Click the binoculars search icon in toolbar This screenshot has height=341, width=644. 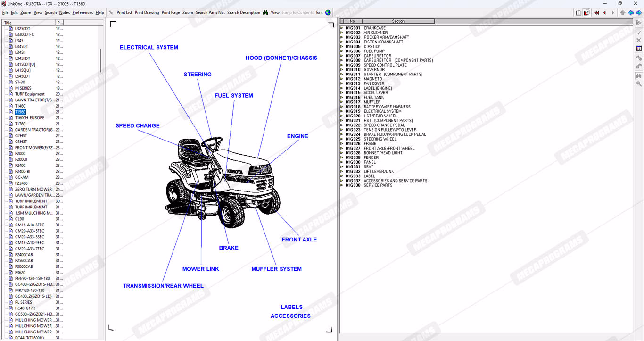pyautogui.click(x=265, y=13)
